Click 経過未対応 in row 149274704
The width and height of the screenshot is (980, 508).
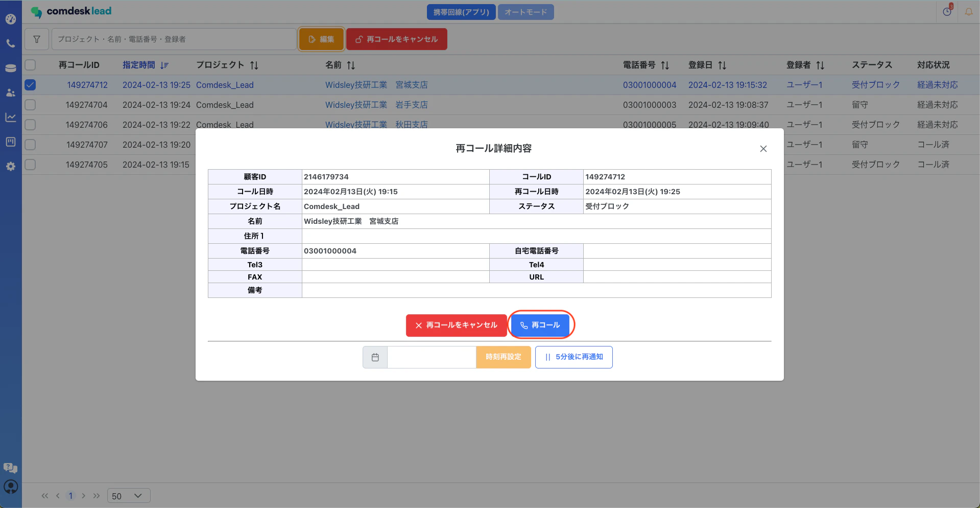pos(938,105)
